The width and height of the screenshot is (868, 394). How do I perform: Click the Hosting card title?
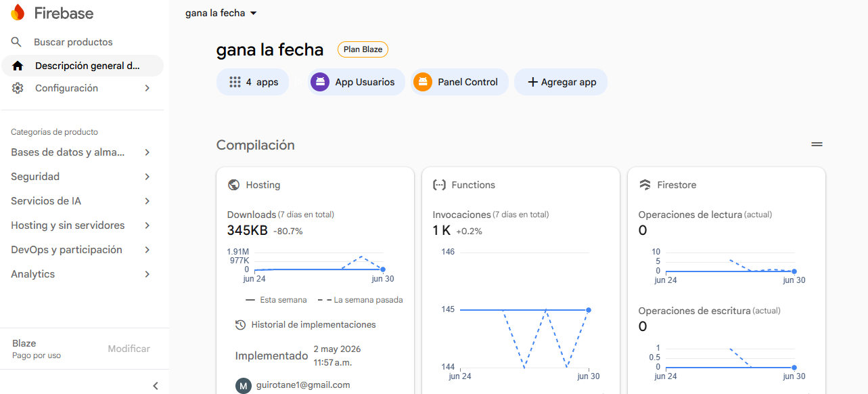coord(263,185)
